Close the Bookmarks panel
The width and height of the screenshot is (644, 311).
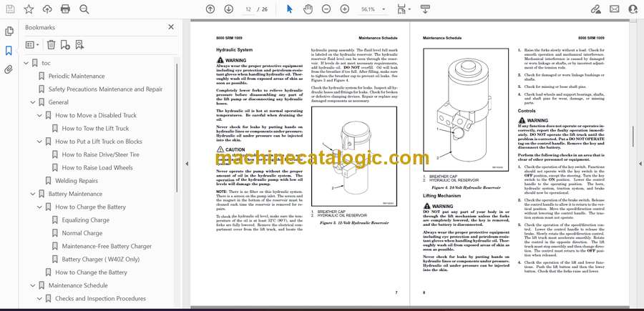click(x=171, y=27)
